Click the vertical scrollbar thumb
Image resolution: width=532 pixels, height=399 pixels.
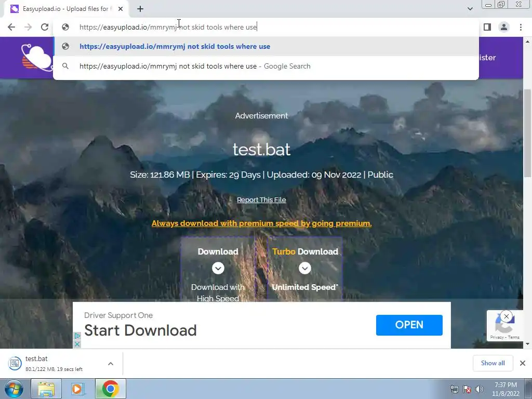pyautogui.click(x=527, y=133)
